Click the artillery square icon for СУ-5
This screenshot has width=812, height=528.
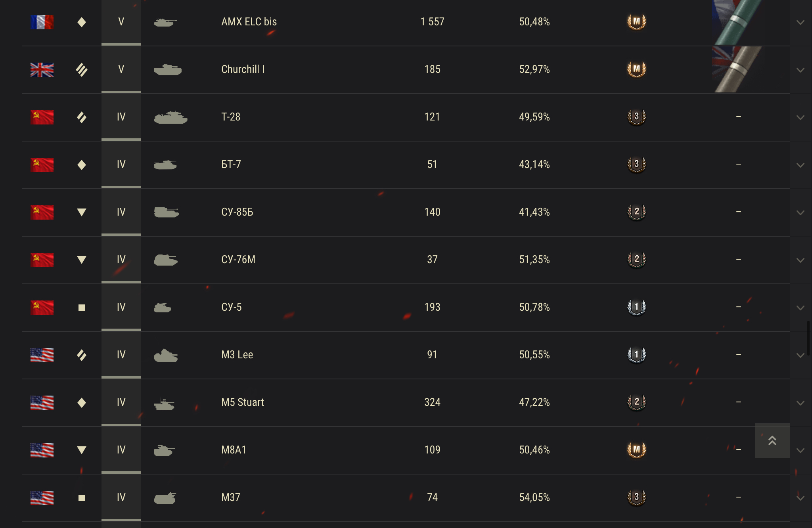click(x=82, y=308)
